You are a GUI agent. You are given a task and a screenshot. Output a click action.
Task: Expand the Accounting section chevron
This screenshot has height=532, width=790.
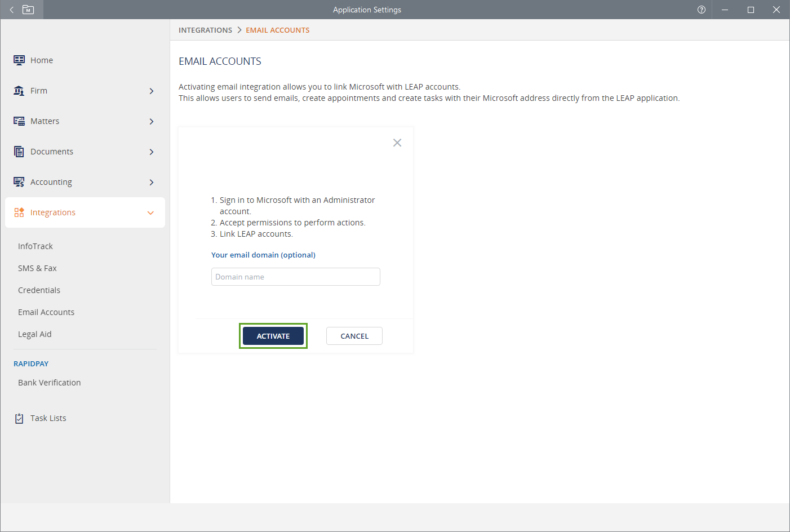(151, 182)
